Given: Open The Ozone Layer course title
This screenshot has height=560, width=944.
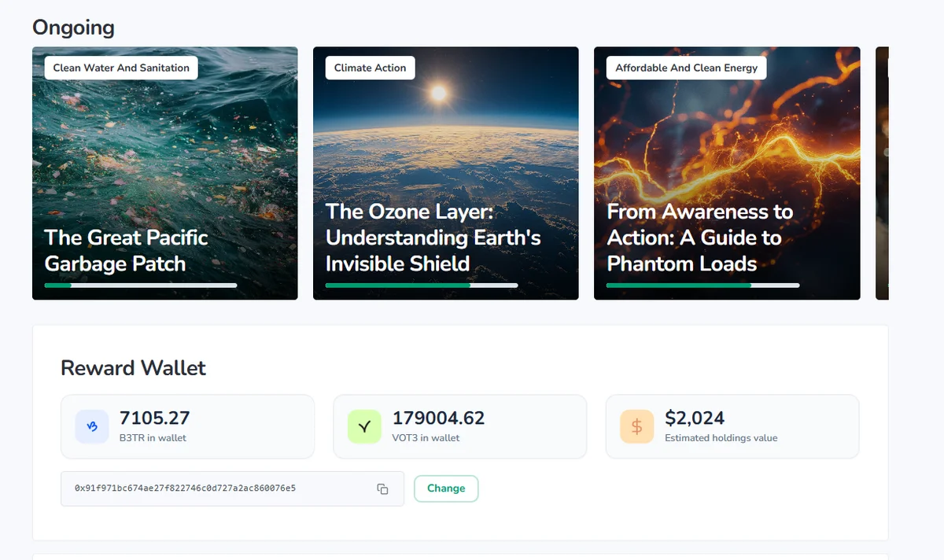Looking at the screenshot, I should (x=433, y=238).
